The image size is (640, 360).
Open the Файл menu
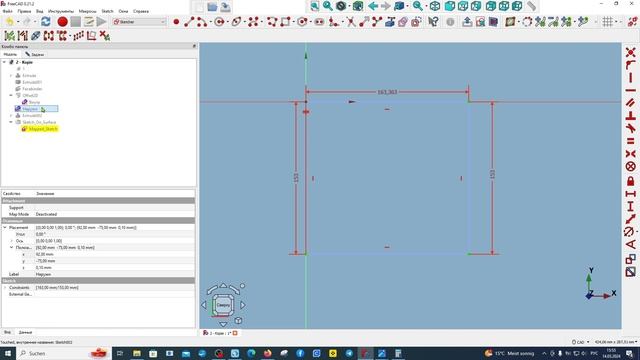[x=7, y=11]
